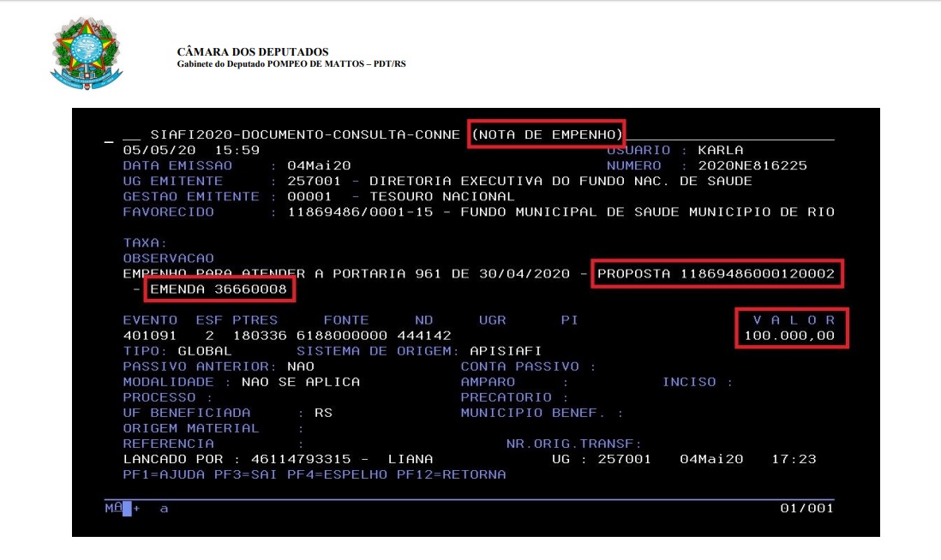The height and width of the screenshot is (560, 941).
Task: Click LANCADO POR value 46114793315 - LIANA
Action: pyautogui.click(x=341, y=460)
